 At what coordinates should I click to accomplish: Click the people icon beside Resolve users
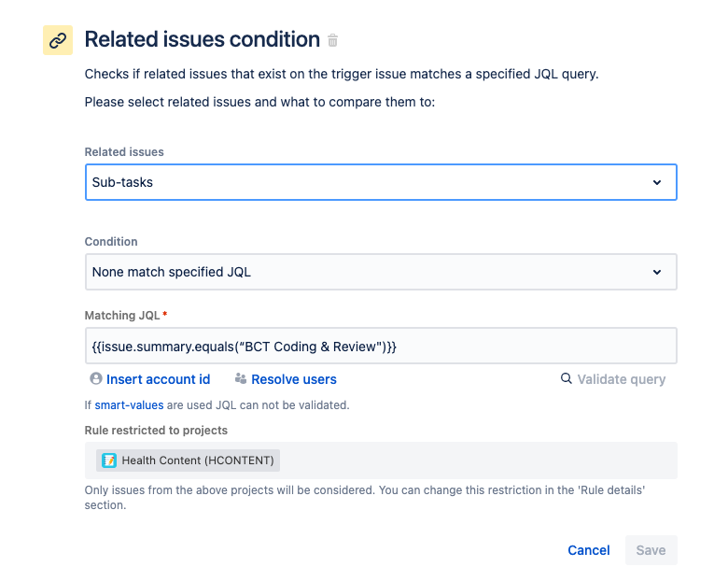coord(241,379)
